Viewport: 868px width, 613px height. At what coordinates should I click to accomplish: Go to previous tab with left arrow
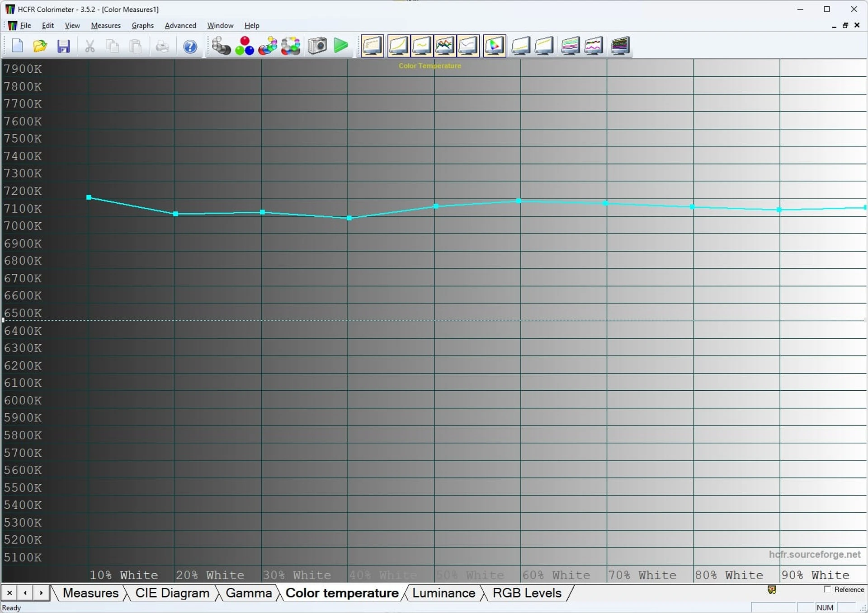click(25, 593)
